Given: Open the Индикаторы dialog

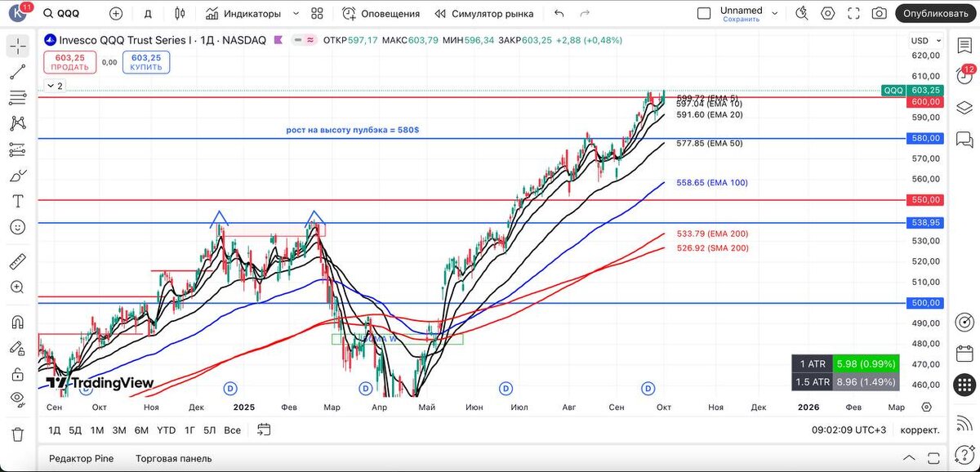Looking at the screenshot, I should pyautogui.click(x=243, y=14).
